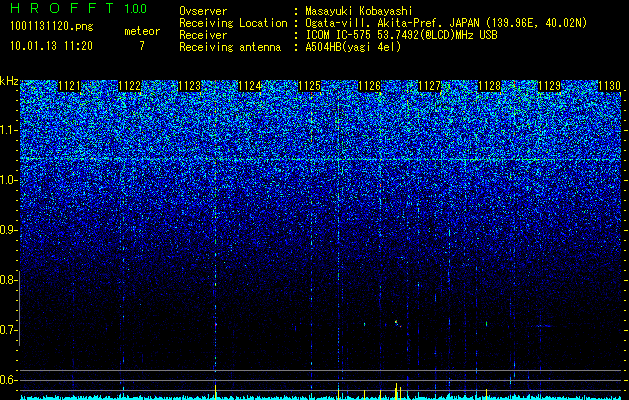This screenshot has height=400, width=629.
Task: Click the 0.9 frequency axis label
Action: tap(8, 230)
